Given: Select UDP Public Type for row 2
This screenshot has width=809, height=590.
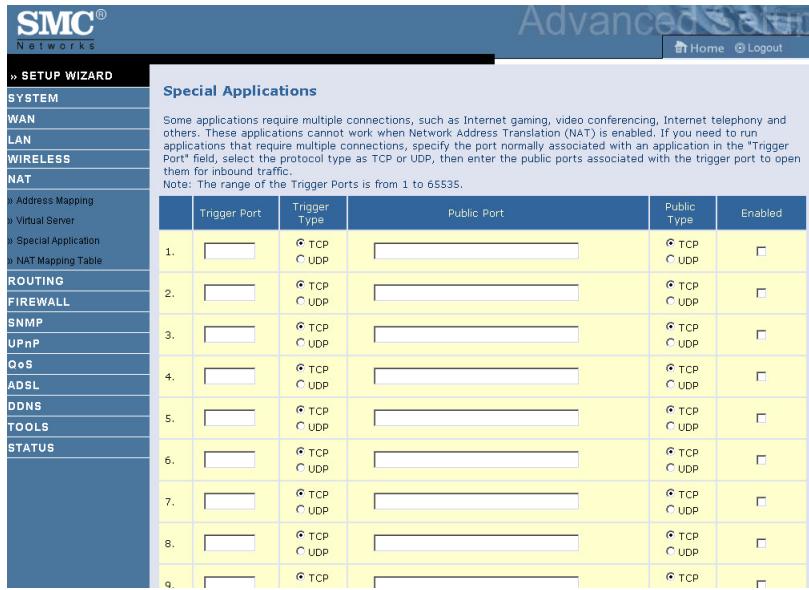Looking at the screenshot, I should point(670,301).
